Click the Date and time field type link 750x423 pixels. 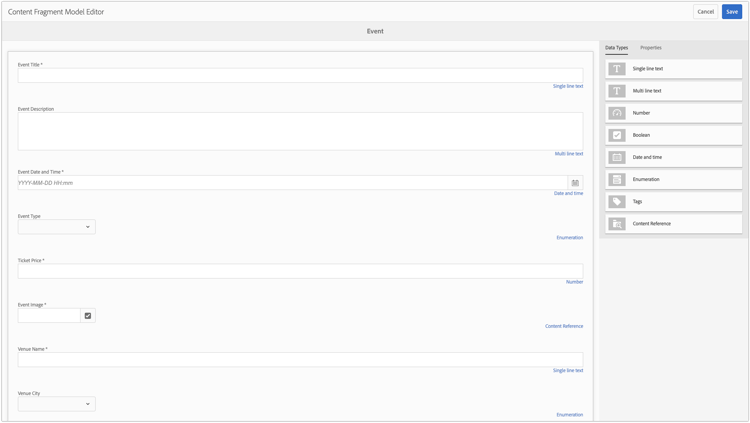568,193
